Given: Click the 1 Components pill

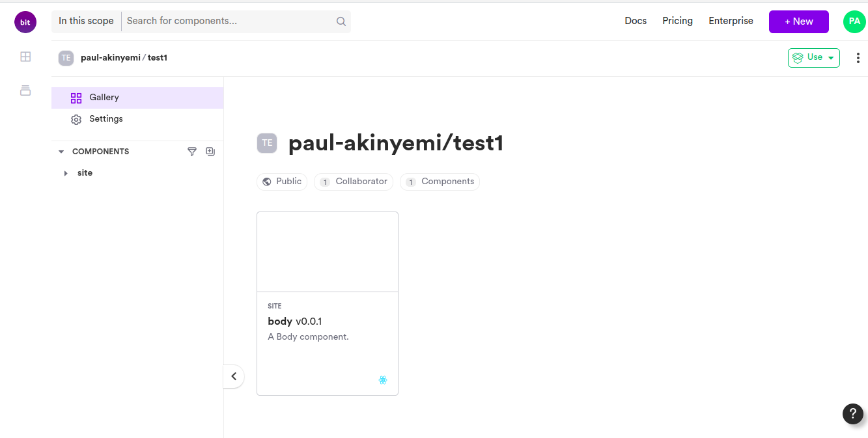Looking at the screenshot, I should [x=440, y=182].
